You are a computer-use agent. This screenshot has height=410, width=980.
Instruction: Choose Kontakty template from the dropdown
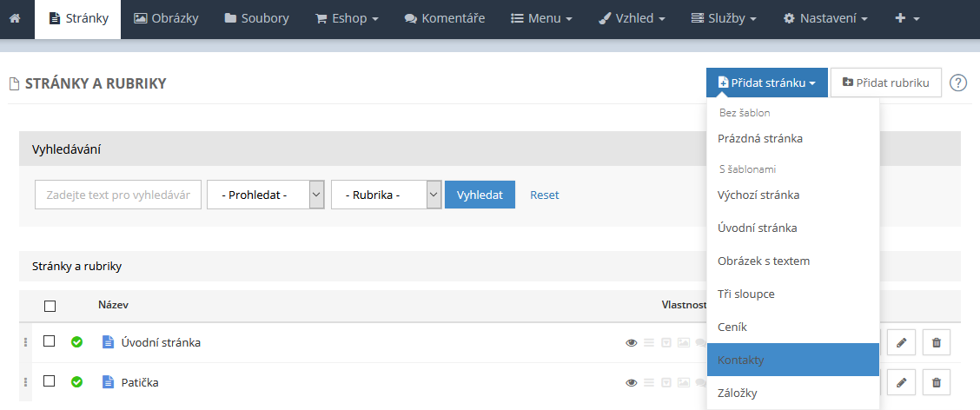[x=792, y=360]
